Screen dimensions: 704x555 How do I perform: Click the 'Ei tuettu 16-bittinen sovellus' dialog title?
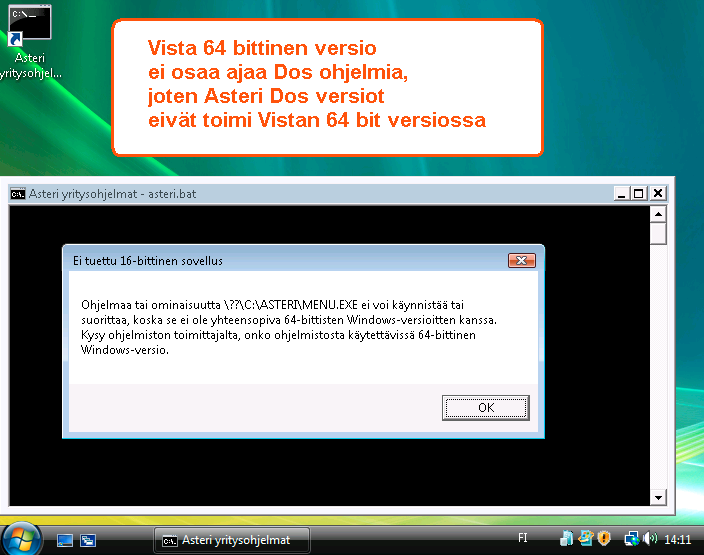tap(148, 261)
